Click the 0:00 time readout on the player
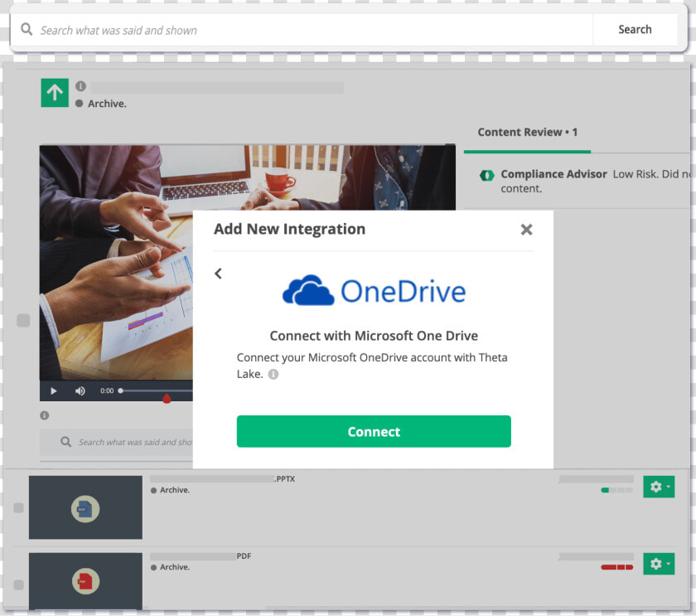The width and height of the screenshot is (696, 616). [107, 390]
